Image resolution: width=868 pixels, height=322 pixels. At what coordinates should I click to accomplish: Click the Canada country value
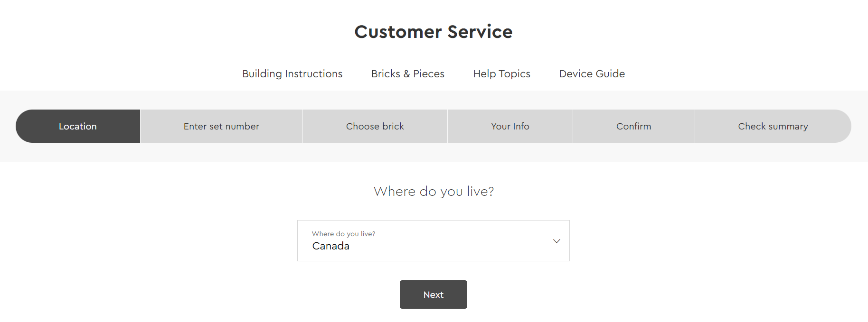[330, 246]
